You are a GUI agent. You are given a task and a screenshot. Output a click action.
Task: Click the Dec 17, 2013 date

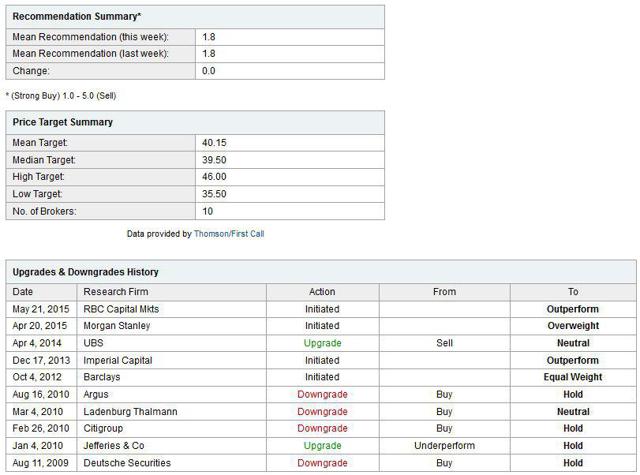pyautogui.click(x=41, y=361)
